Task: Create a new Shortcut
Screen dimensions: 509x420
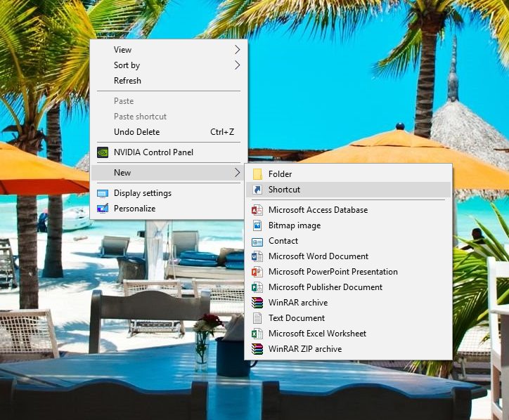Action: 348,190
